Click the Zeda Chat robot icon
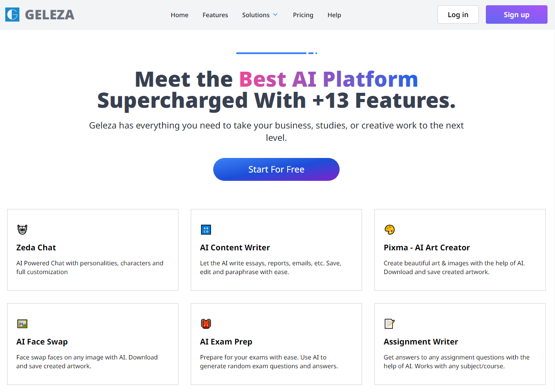The width and height of the screenshot is (555, 392). coord(22,230)
